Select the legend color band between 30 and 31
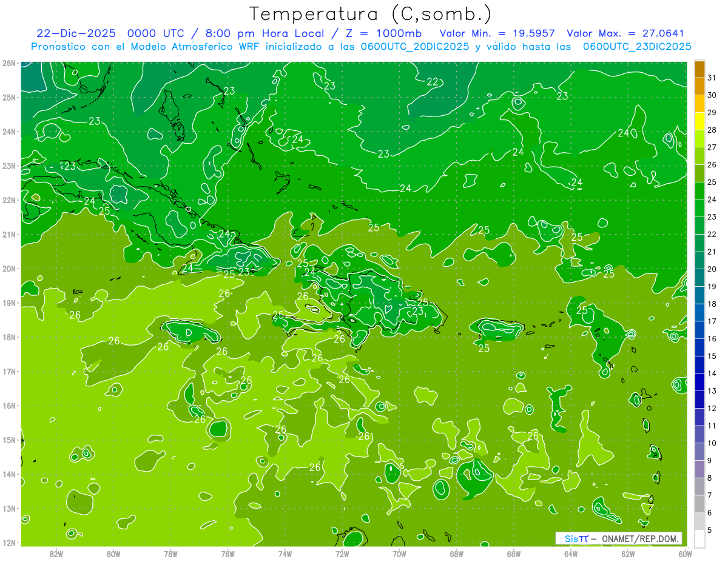The height and width of the screenshot is (562, 728). [699, 87]
